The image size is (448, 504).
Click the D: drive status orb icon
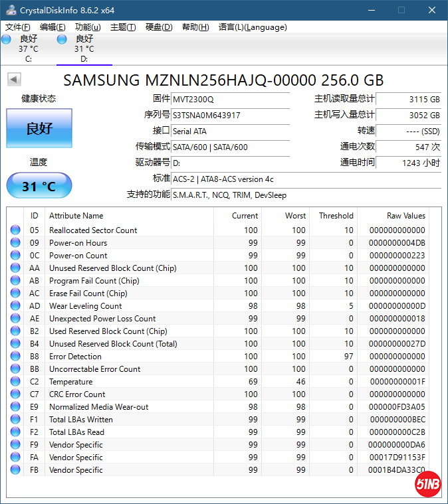click(x=62, y=39)
